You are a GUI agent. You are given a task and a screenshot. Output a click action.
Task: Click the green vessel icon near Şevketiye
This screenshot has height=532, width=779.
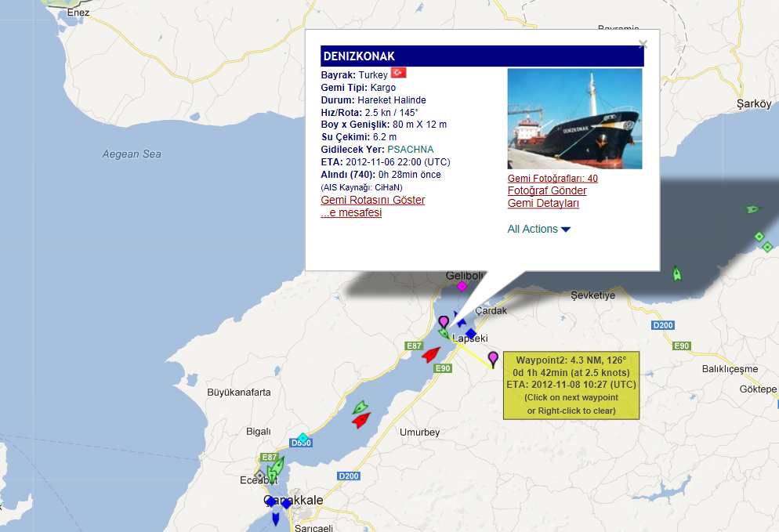pos(676,273)
